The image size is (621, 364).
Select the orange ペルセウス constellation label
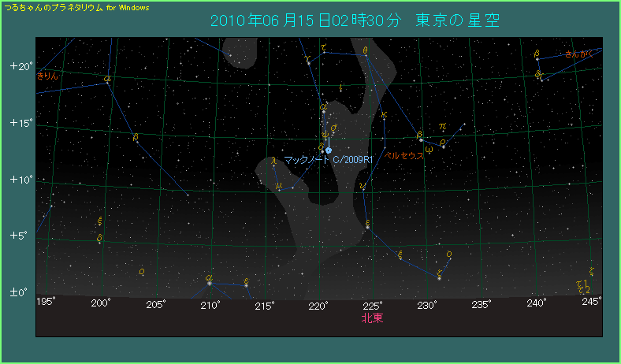403,156
